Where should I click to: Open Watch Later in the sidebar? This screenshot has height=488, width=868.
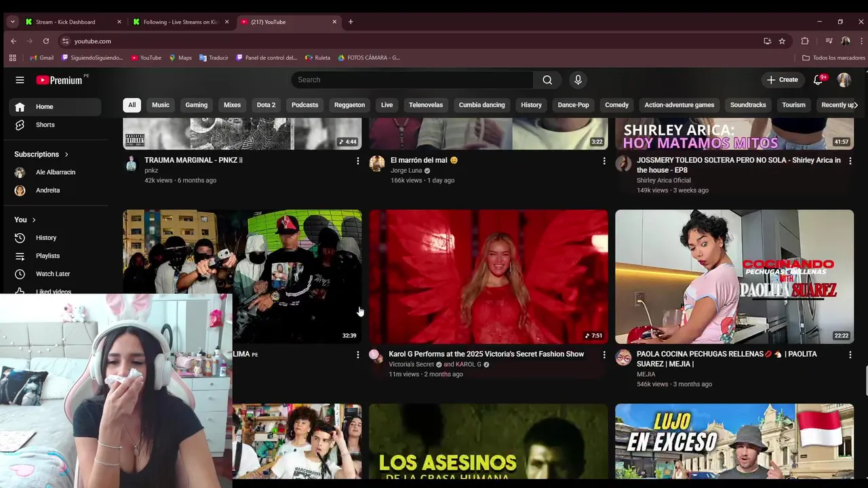(x=55, y=274)
